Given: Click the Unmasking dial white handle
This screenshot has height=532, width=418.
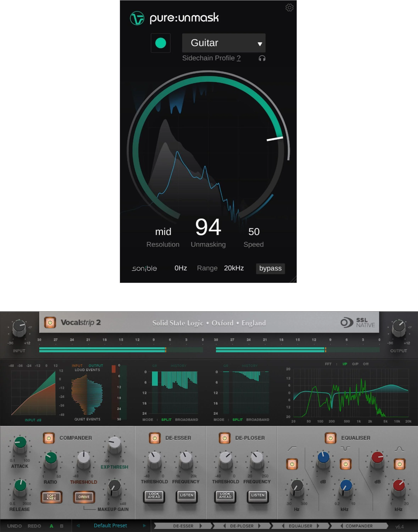Looking at the screenshot, I should click(275, 139).
